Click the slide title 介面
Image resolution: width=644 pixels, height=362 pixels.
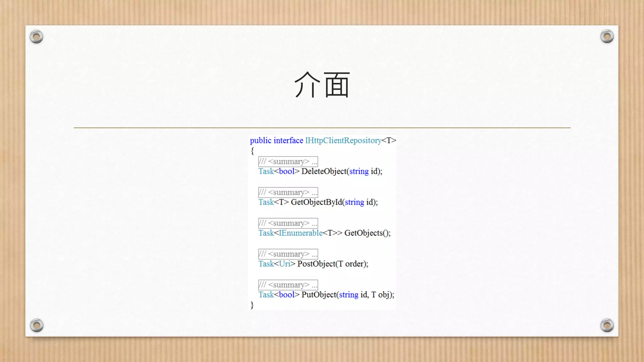[322, 85]
